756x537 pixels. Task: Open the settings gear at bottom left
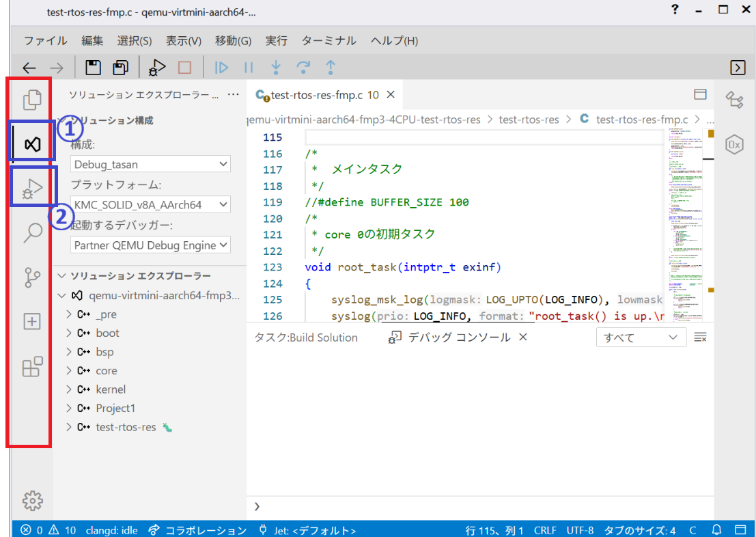pos(32,501)
